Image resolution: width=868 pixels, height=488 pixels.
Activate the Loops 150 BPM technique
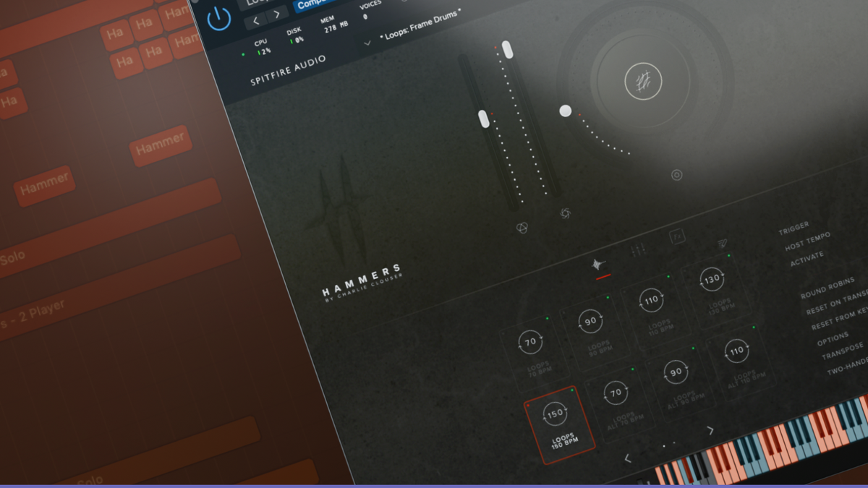(x=555, y=414)
